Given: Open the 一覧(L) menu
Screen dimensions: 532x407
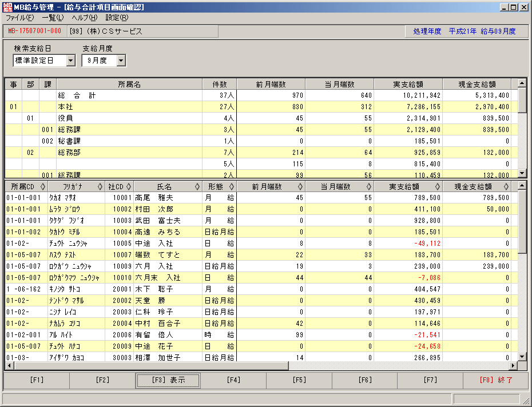Looking at the screenshot, I should [53, 18].
